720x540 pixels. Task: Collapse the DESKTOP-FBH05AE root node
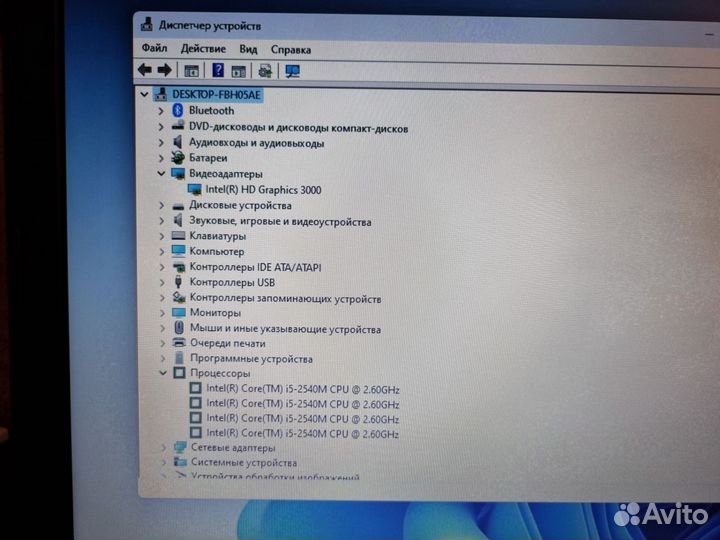click(144, 95)
